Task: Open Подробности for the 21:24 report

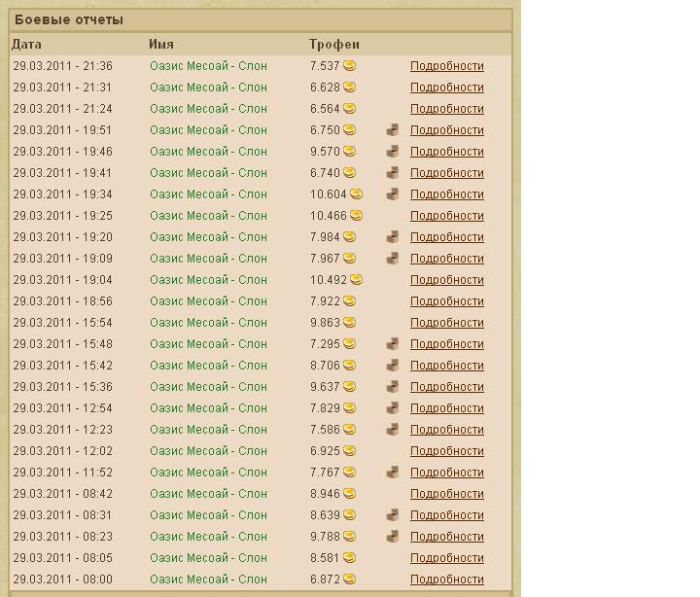Action: [x=447, y=109]
